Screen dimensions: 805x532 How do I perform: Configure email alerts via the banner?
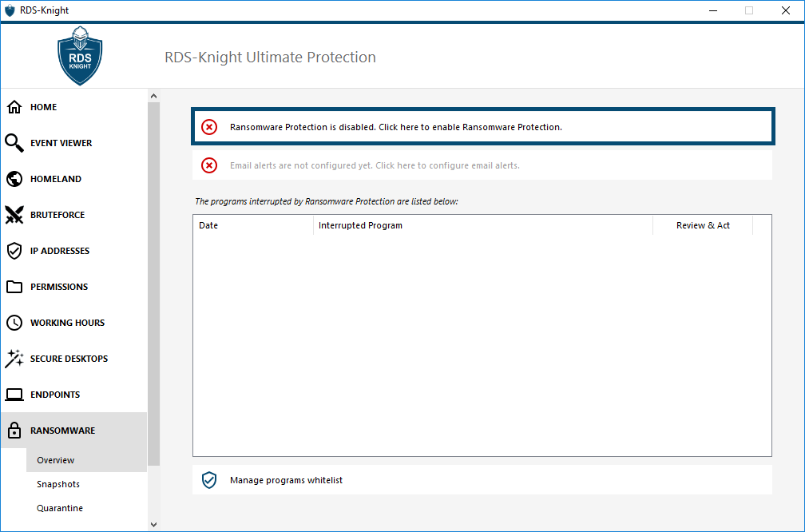(482, 165)
